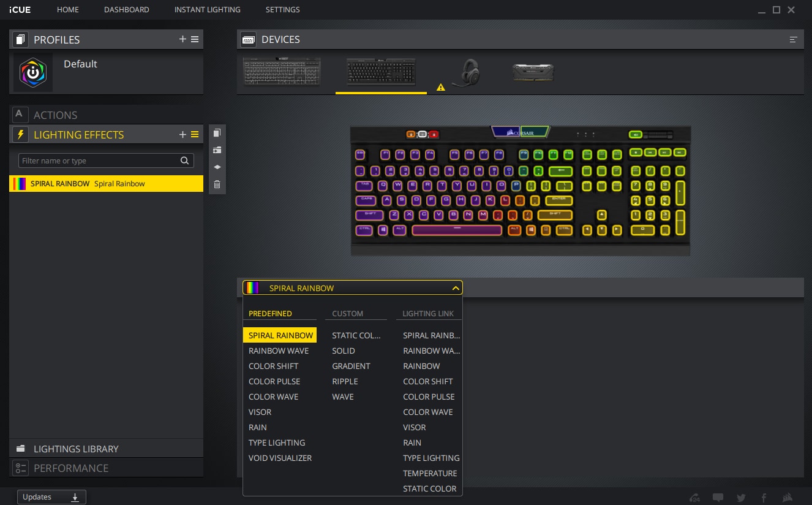Click the copy lighting effect icon
The image size is (812, 505).
pyautogui.click(x=217, y=133)
